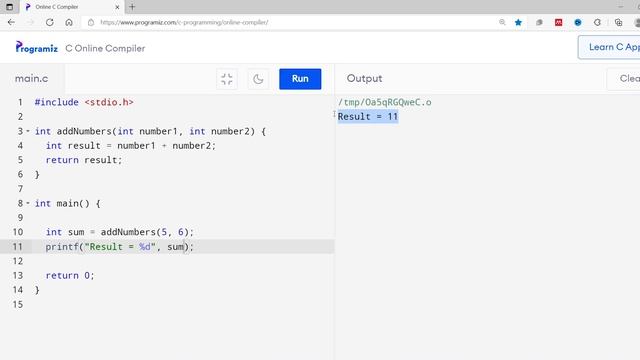
Task: Click the 'Result = 11' output text
Action: click(x=368, y=117)
